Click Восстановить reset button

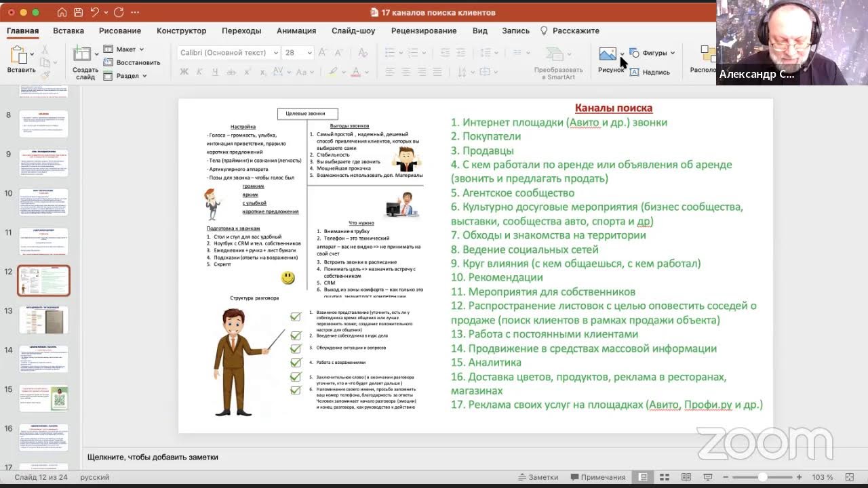coord(132,62)
